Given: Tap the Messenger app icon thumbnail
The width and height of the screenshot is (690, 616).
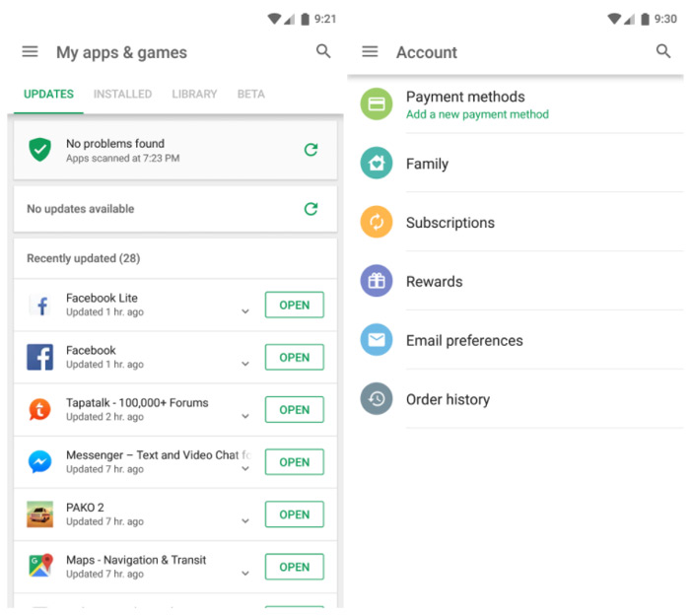Looking at the screenshot, I should [x=39, y=462].
